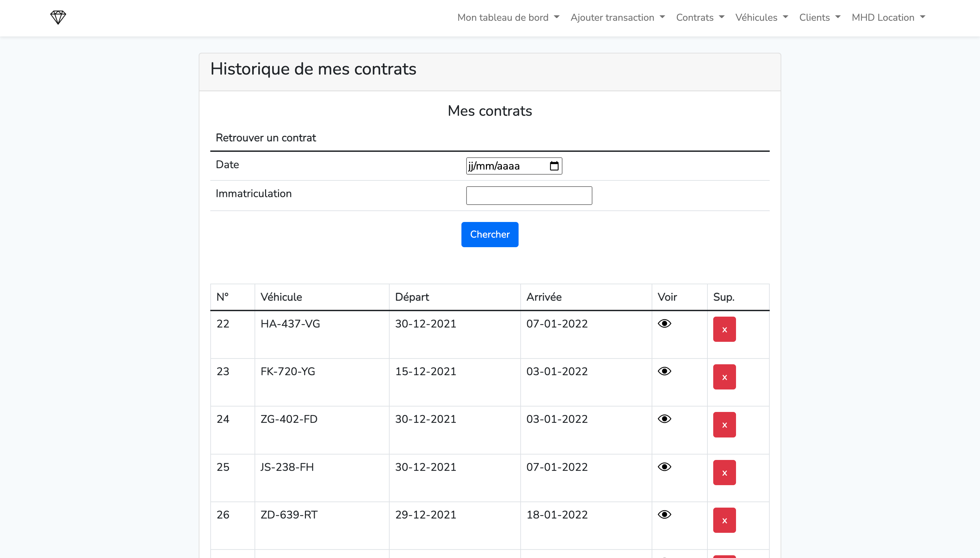Open Ajouter transaction menu
Viewport: 980px width, 558px height.
[618, 17]
